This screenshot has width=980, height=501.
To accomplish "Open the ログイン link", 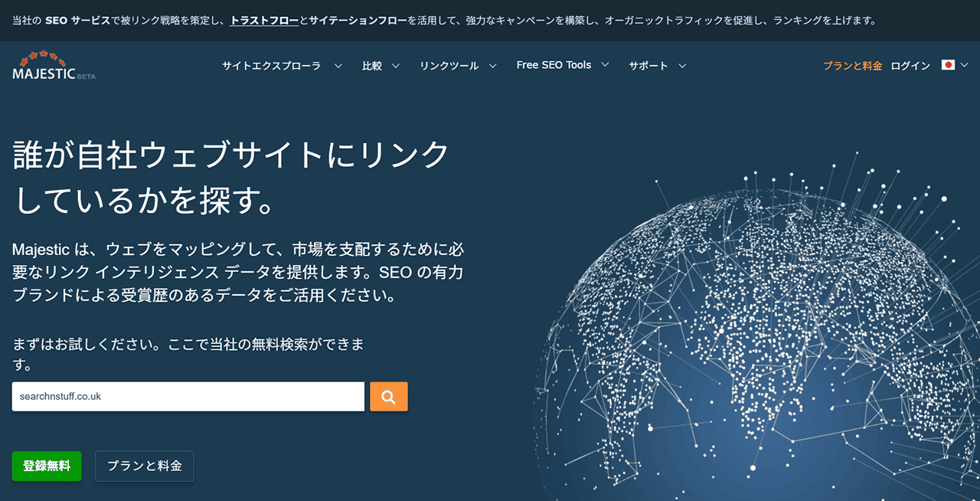I will click(x=910, y=66).
